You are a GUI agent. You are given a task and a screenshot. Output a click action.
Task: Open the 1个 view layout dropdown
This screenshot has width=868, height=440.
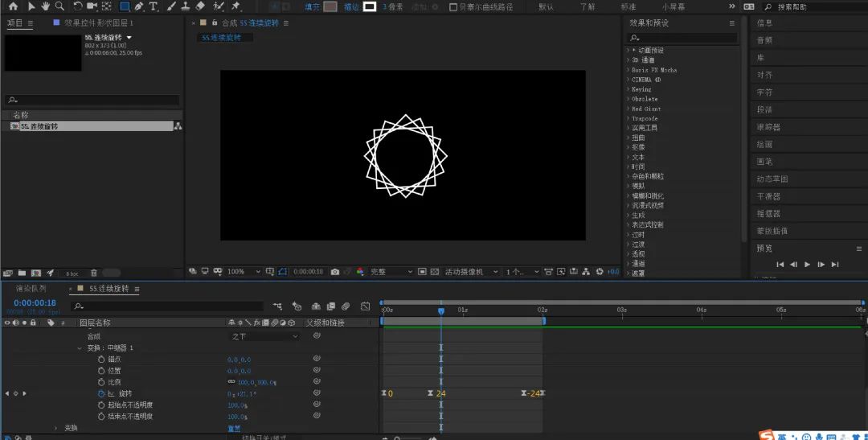(x=522, y=272)
